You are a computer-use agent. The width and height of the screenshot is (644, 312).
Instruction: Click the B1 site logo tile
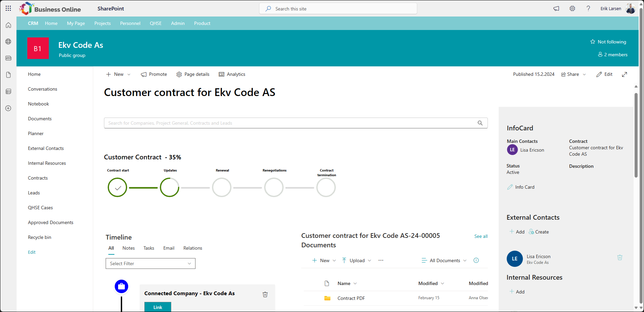pyautogui.click(x=38, y=48)
